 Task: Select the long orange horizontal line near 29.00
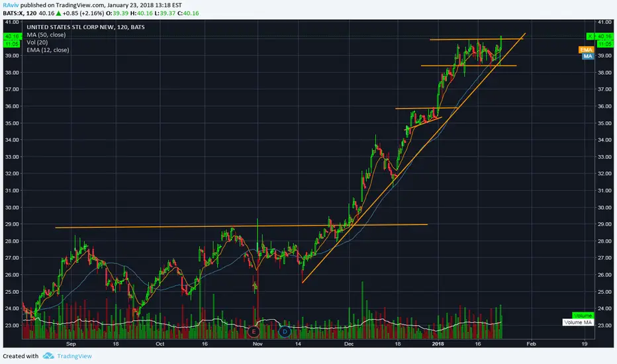point(241,226)
